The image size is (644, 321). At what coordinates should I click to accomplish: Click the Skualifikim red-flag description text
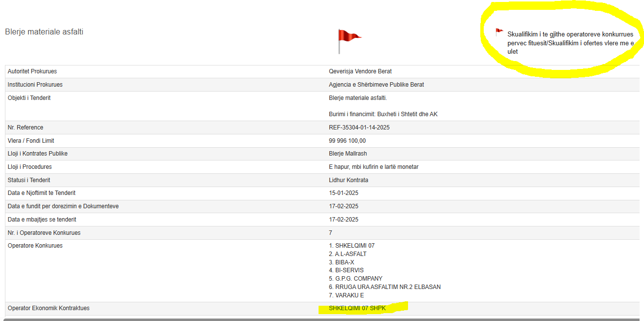click(570, 43)
